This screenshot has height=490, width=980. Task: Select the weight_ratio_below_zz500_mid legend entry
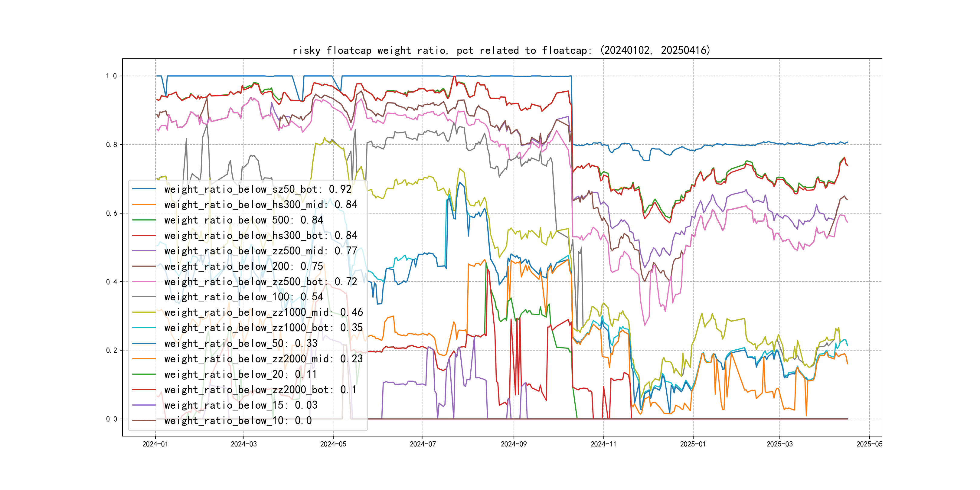click(261, 251)
